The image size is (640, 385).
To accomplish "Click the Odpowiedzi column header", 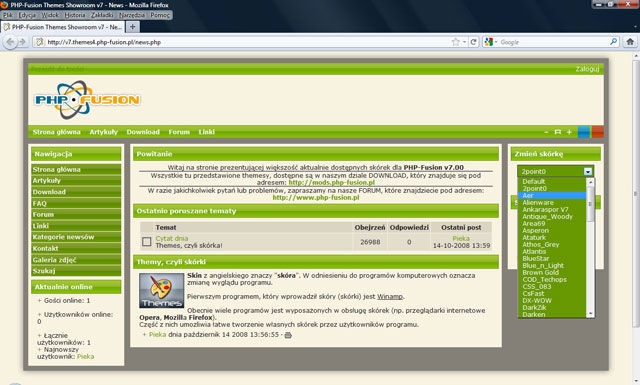I will (409, 227).
